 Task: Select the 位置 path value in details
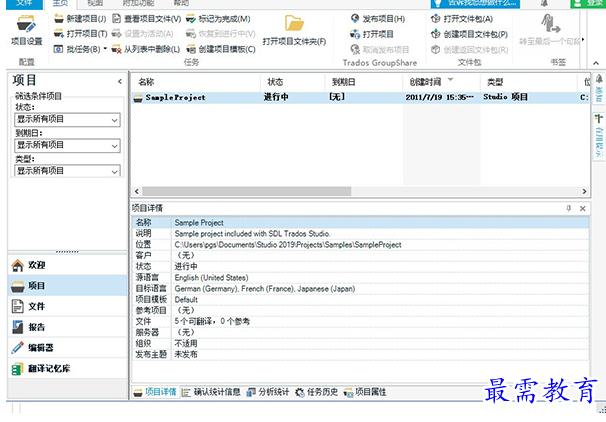[288, 245]
